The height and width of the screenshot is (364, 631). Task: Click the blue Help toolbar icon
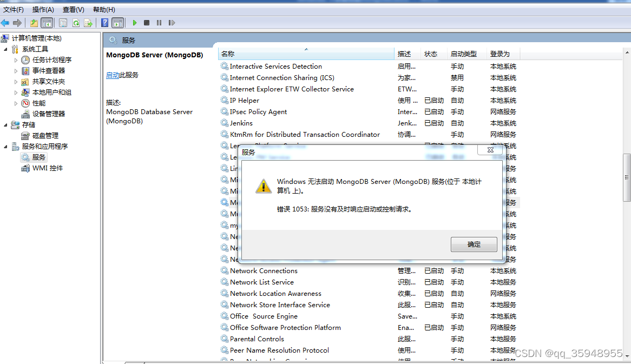(104, 23)
